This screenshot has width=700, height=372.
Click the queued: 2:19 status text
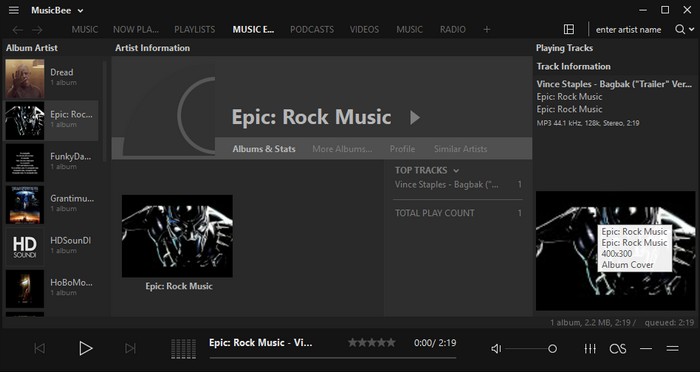(x=669, y=322)
